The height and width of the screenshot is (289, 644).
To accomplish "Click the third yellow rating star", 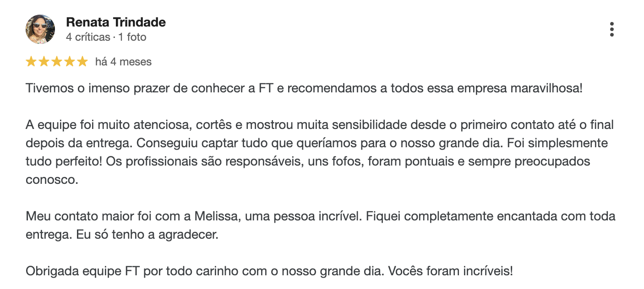I will (x=57, y=62).
